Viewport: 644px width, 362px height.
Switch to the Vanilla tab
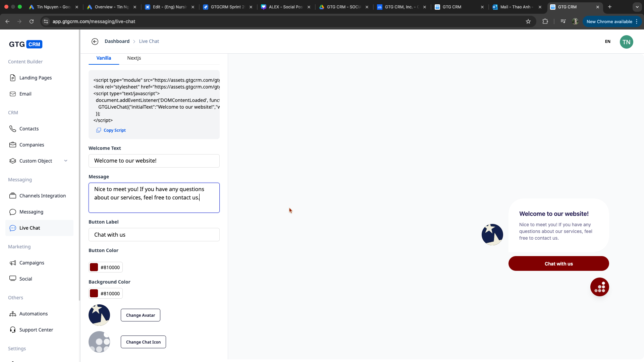coord(104,58)
